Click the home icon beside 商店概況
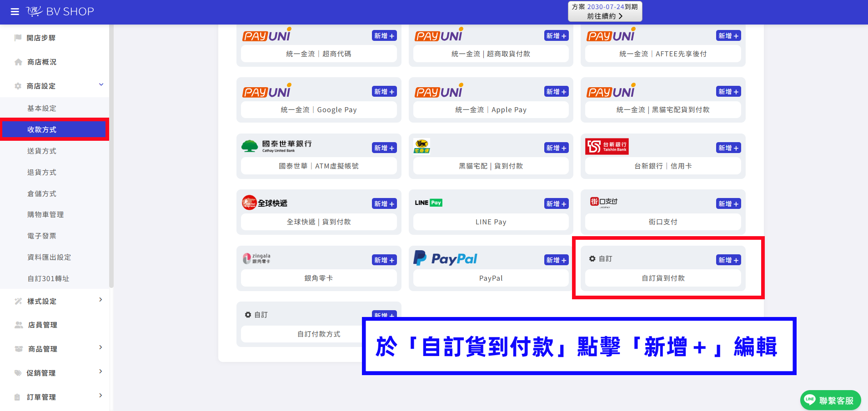The width and height of the screenshot is (868, 411). coord(18,62)
